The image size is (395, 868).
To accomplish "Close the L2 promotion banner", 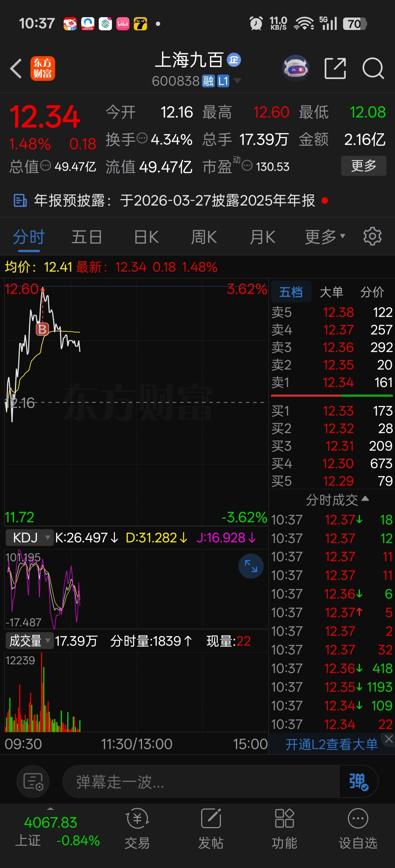I will click(x=388, y=739).
